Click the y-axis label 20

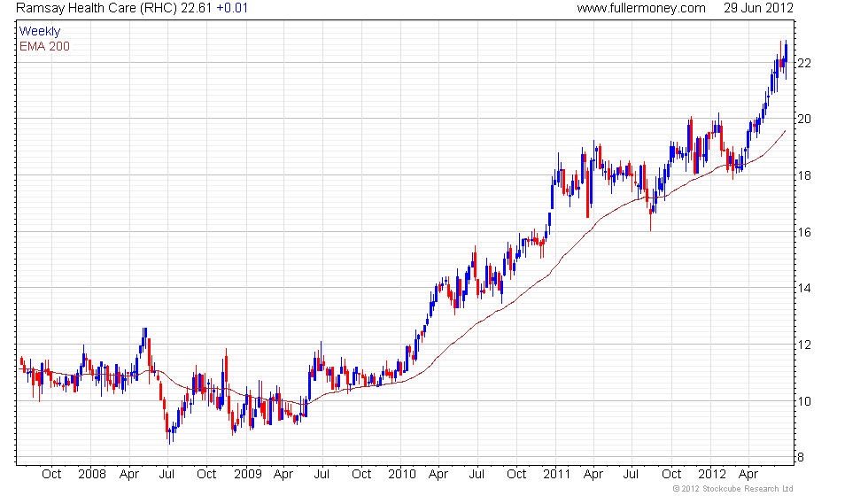[804, 119]
